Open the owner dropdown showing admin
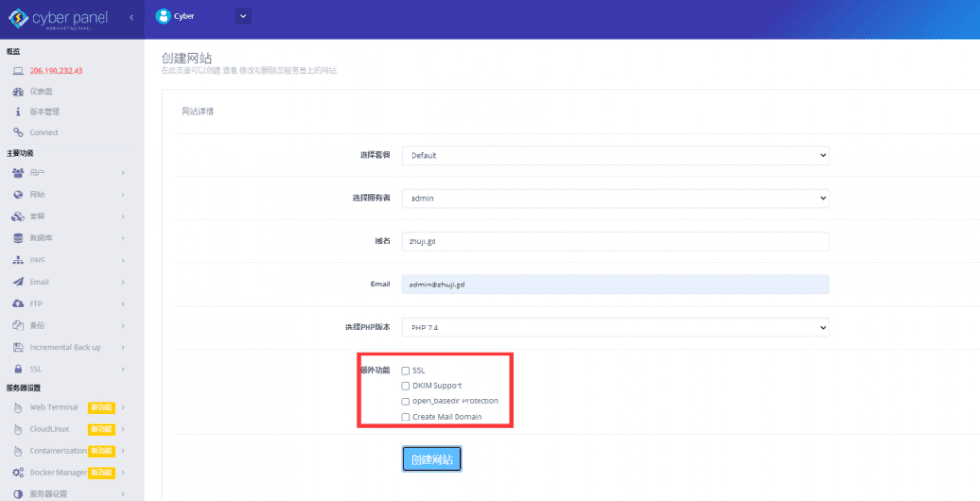The height and width of the screenshot is (501, 980). point(614,198)
